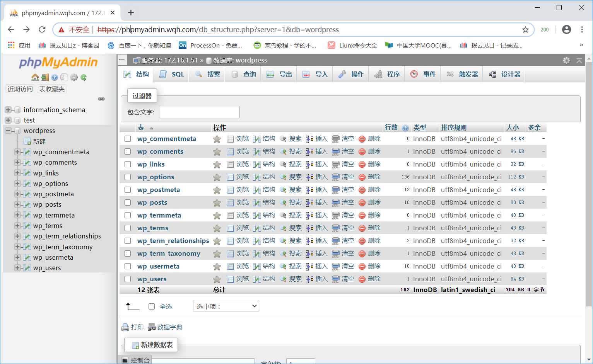Image resolution: width=593 pixels, height=364 pixels.
Task: Click row count help icon in header
Action: (405, 128)
